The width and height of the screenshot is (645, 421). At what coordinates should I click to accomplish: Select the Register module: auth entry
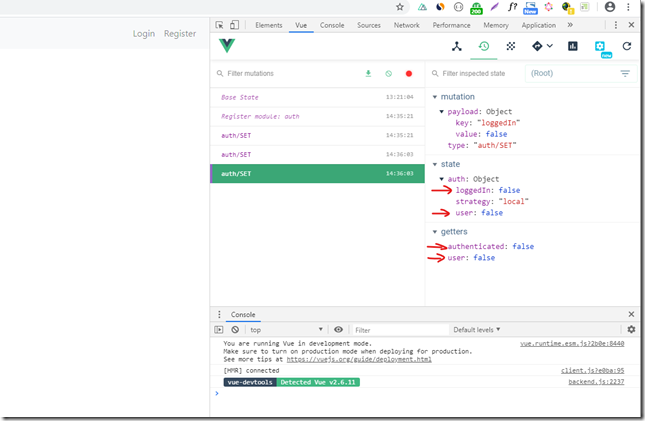[317, 116]
